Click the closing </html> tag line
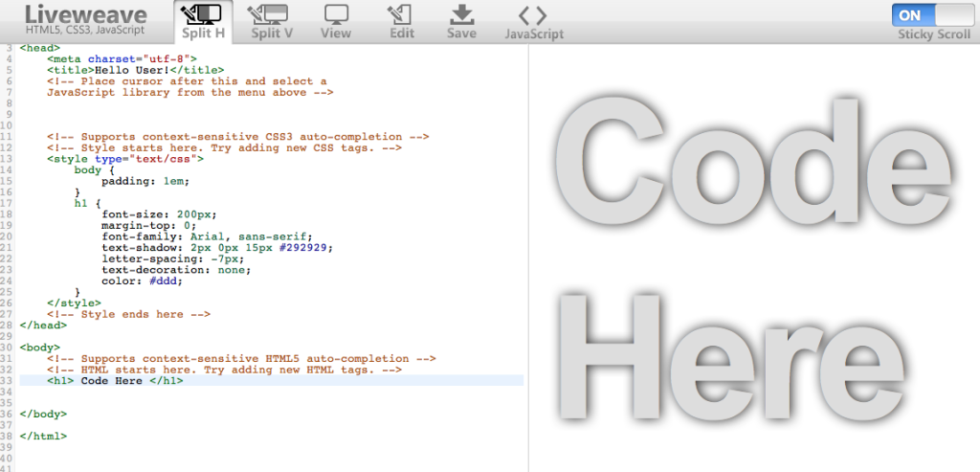Viewport: 980px width, 472px height. click(43, 436)
